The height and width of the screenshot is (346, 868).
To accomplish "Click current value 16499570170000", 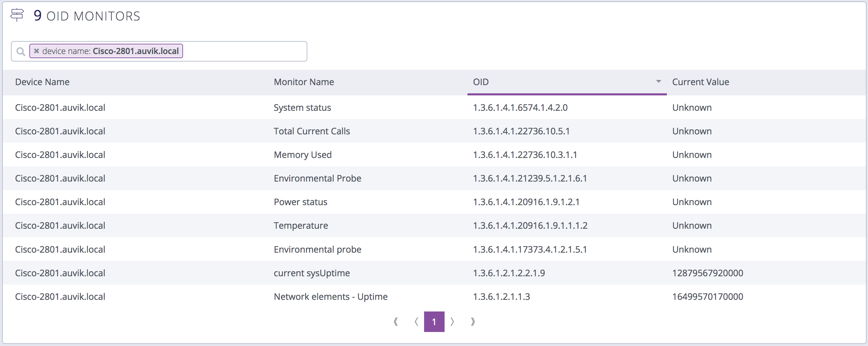I will tap(708, 297).
